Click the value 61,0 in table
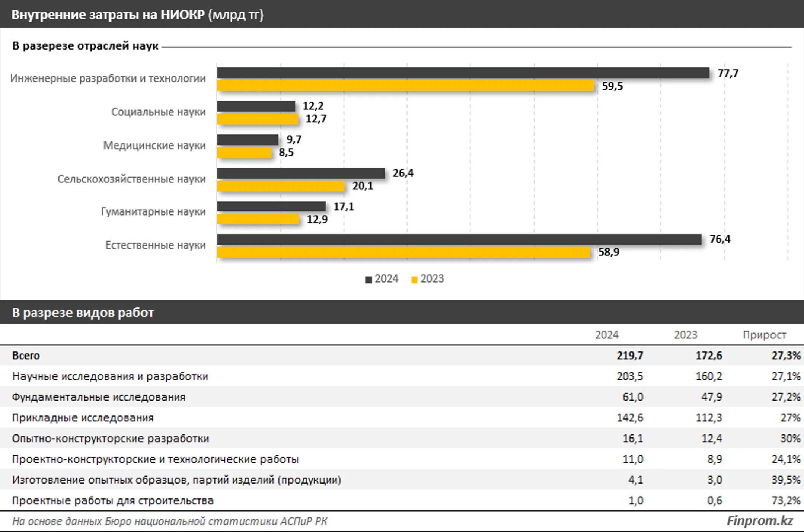Screen dimensions: 804x532 pos(633,397)
